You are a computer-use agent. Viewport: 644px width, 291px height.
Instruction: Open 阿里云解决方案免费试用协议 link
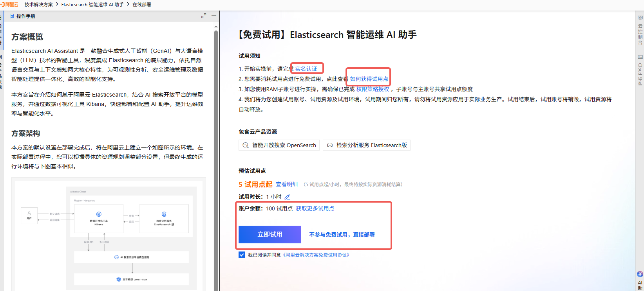(316, 255)
